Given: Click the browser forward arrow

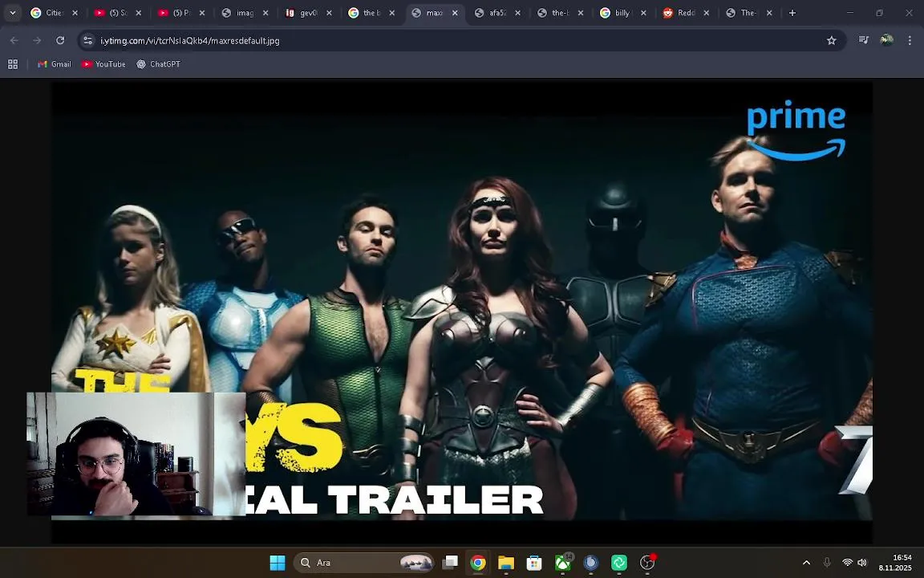Looking at the screenshot, I should 37,40.
